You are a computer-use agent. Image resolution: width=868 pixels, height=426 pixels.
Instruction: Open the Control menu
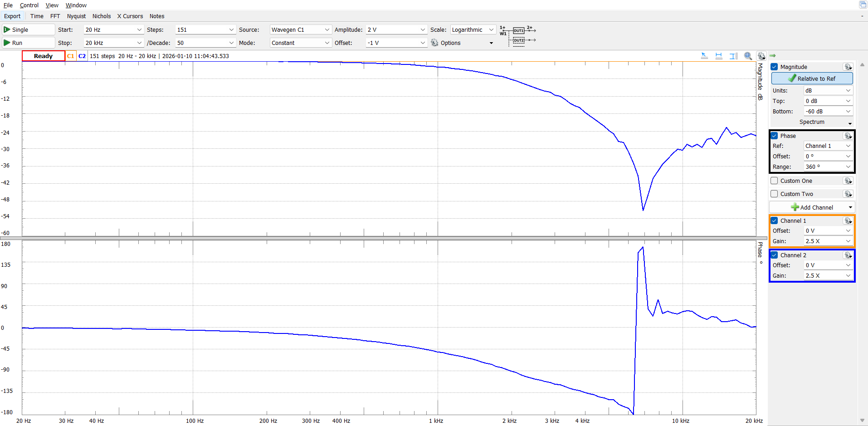click(x=29, y=5)
